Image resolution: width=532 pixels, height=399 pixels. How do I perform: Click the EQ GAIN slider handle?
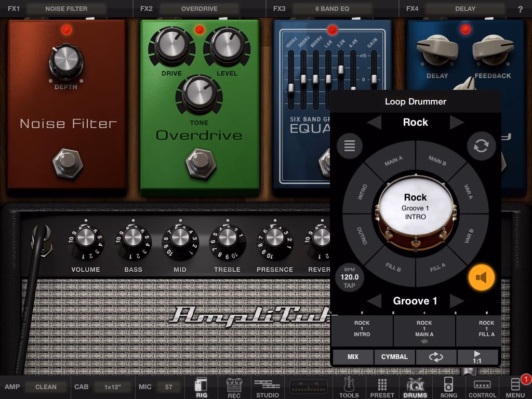(374, 79)
